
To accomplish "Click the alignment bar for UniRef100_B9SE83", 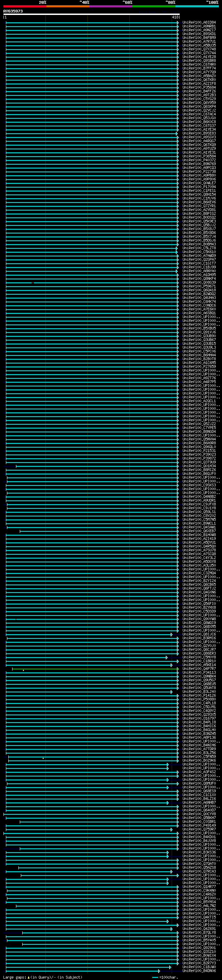I will (92, 133).
